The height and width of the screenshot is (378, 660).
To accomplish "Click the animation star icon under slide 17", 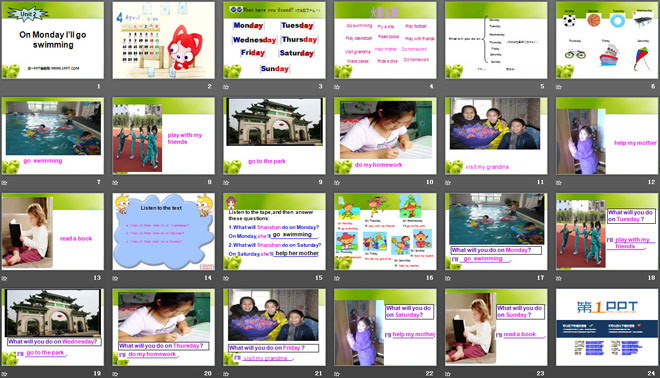I will [448, 278].
